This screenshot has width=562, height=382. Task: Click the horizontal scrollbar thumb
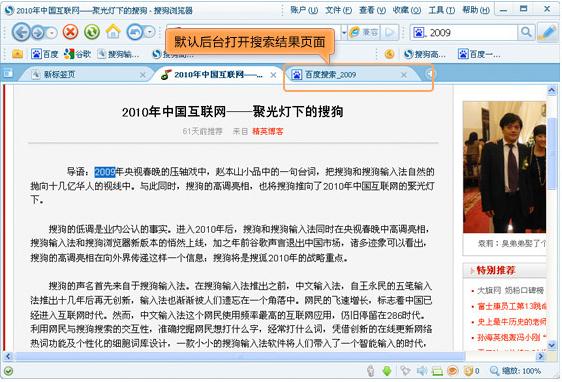pos(239,356)
